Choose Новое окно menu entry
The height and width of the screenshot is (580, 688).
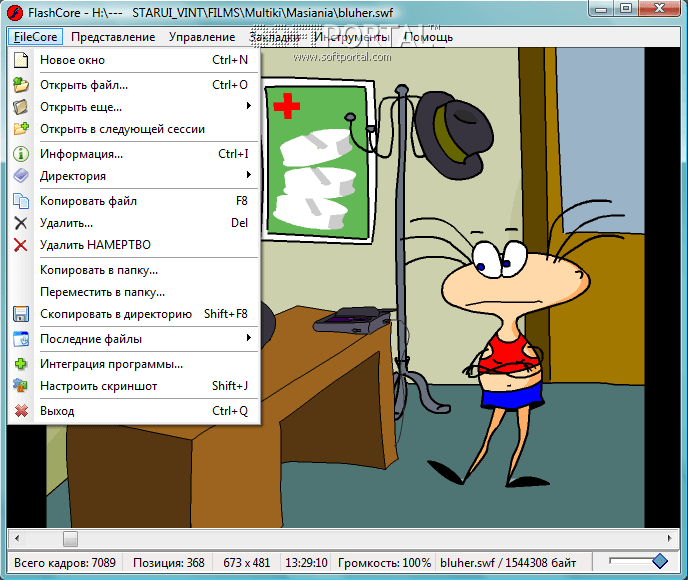[134, 60]
